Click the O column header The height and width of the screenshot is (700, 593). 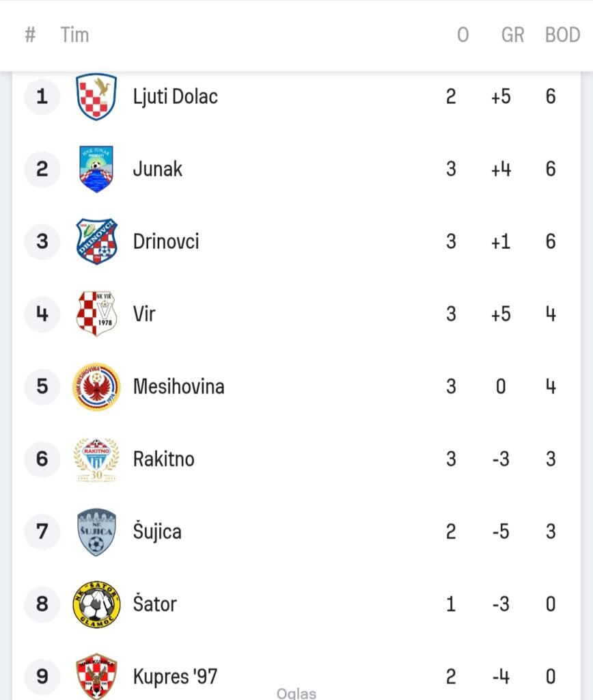pos(463,35)
